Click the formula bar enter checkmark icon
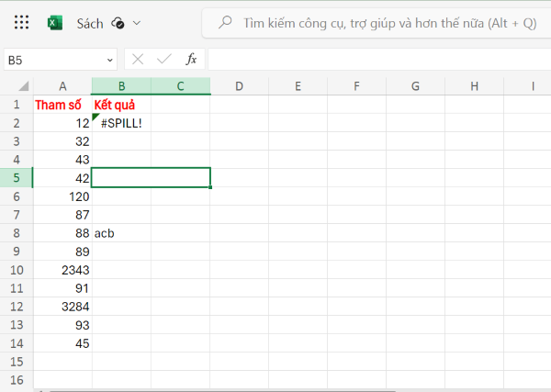Image resolution: width=551 pixels, height=392 pixels. coord(164,60)
